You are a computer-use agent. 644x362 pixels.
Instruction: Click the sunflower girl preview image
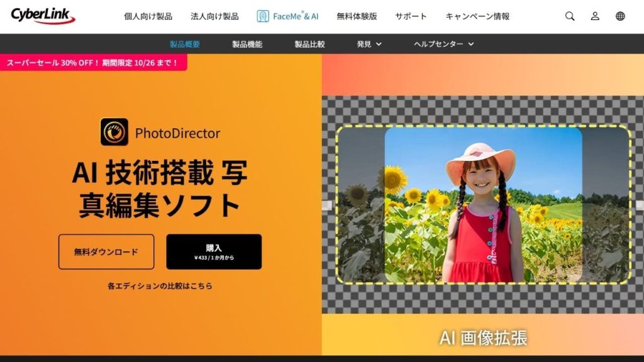point(483,205)
